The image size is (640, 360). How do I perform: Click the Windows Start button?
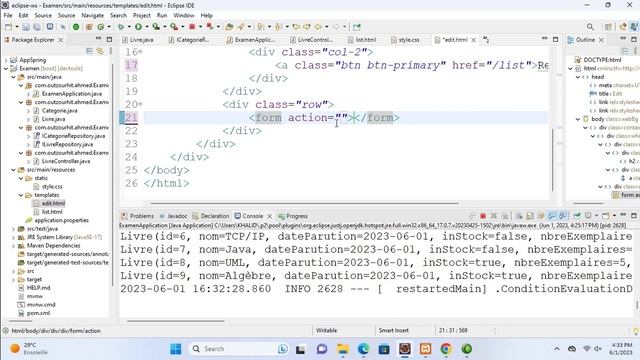point(176,349)
